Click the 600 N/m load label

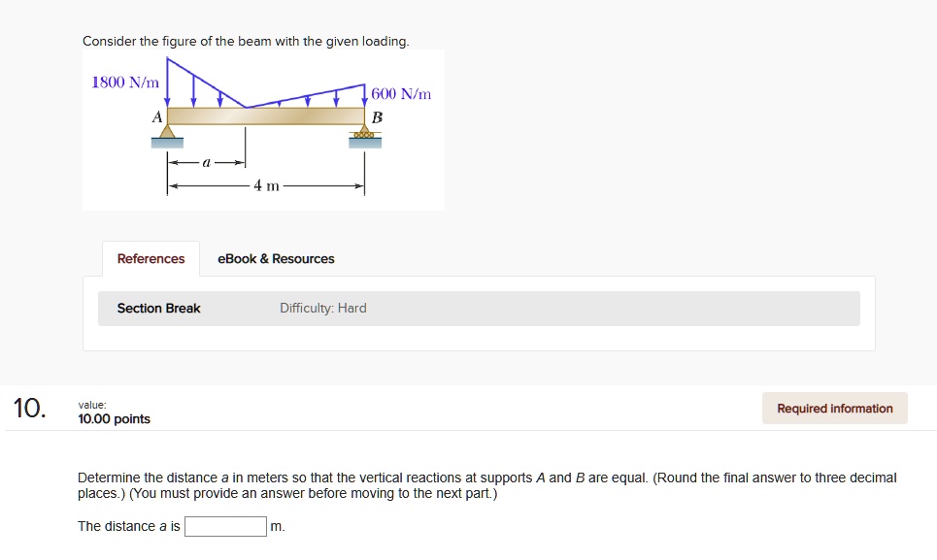[x=400, y=94]
